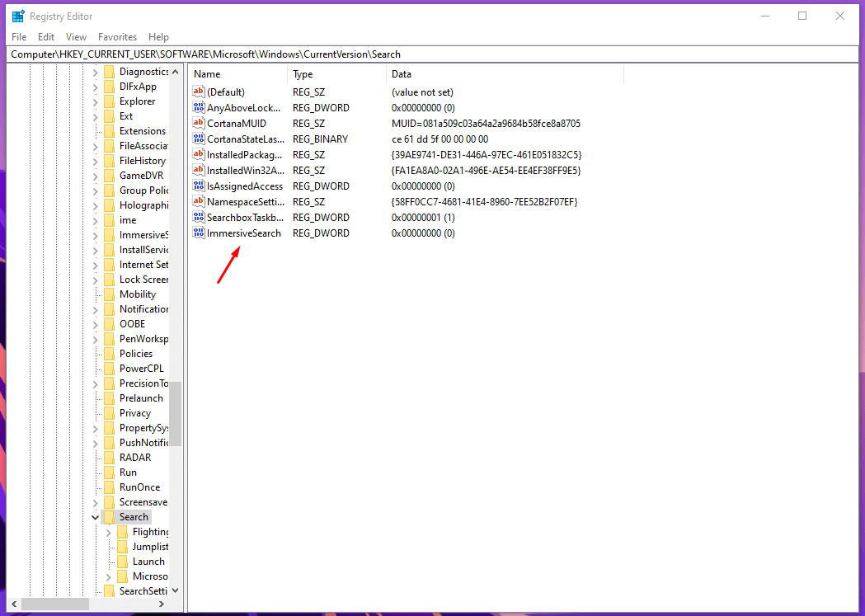Collapse the Search key in tree
Screen dimensions: 865x616
click(x=95, y=517)
